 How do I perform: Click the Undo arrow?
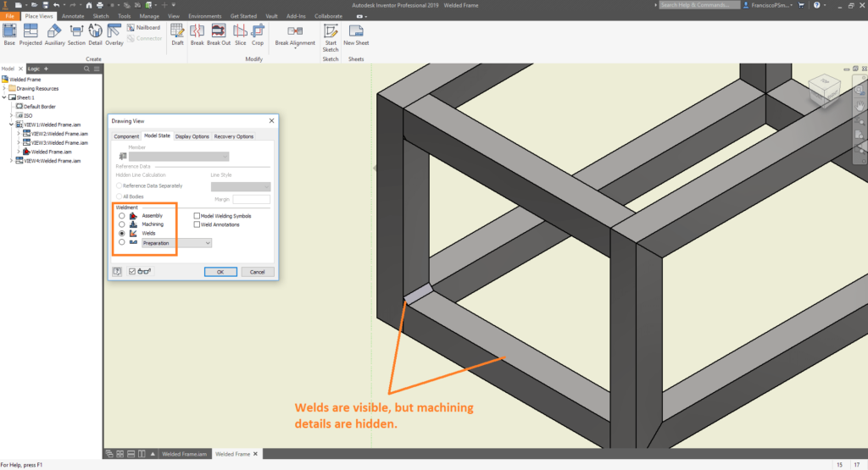56,5
